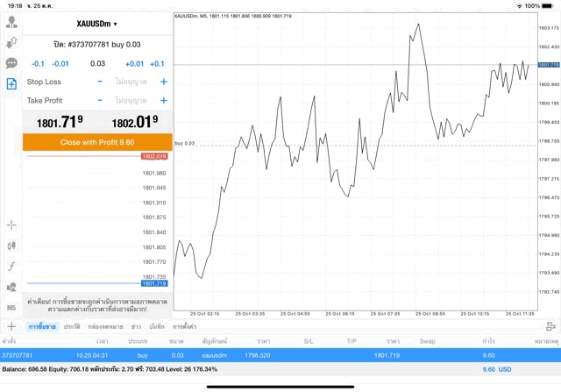
Task: Tap the plus icon left of the tabs
Action: click(x=11, y=326)
